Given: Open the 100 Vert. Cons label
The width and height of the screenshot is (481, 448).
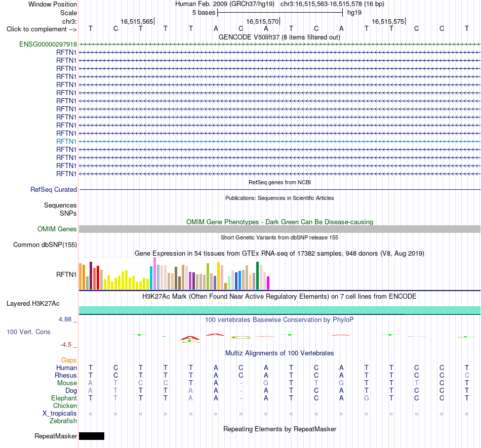Looking at the screenshot, I should click(x=28, y=332).
